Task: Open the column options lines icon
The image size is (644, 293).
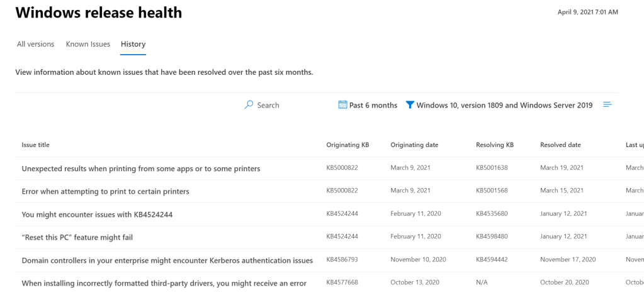Action: point(607,104)
